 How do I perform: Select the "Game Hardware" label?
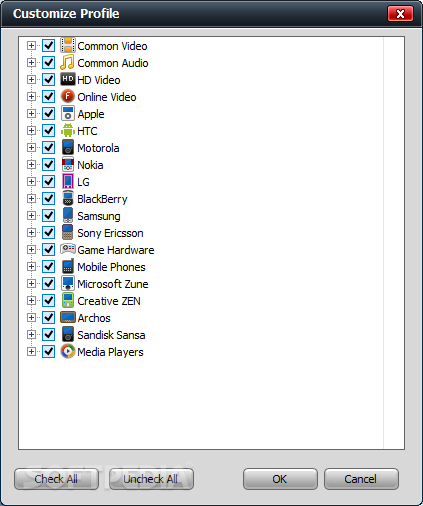click(x=116, y=250)
